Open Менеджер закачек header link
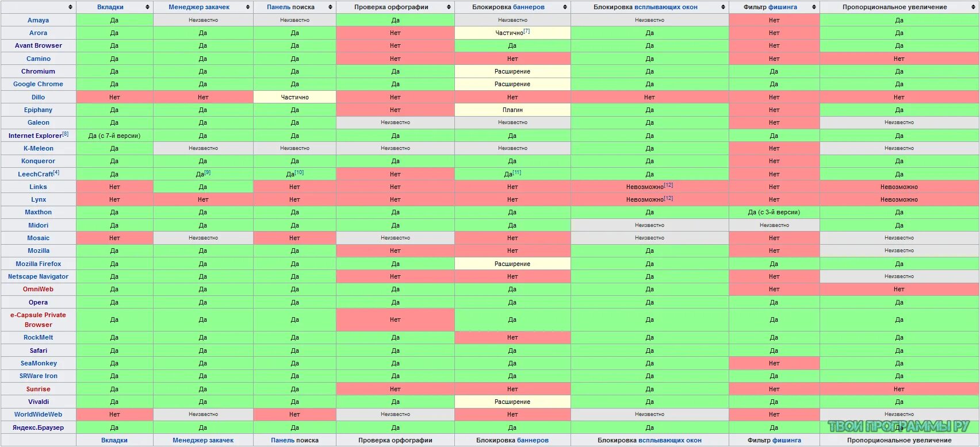 pos(199,7)
